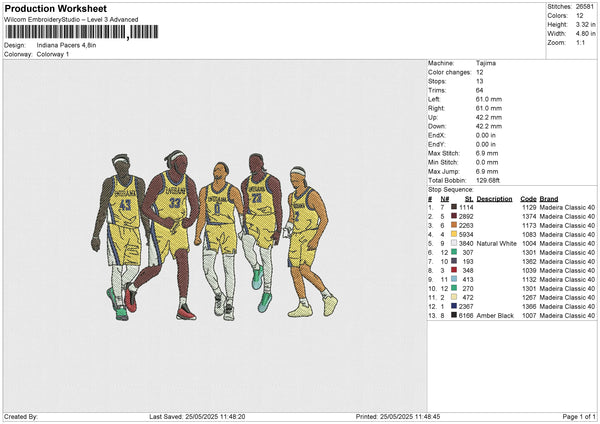600x424 pixels.
Task: Select the Zoom value '1:1'
Action: tap(580, 42)
